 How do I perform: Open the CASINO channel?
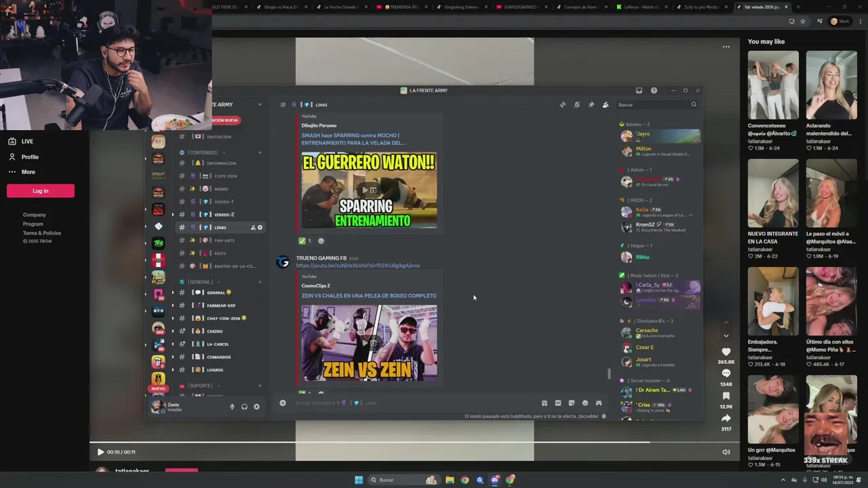(x=220, y=331)
